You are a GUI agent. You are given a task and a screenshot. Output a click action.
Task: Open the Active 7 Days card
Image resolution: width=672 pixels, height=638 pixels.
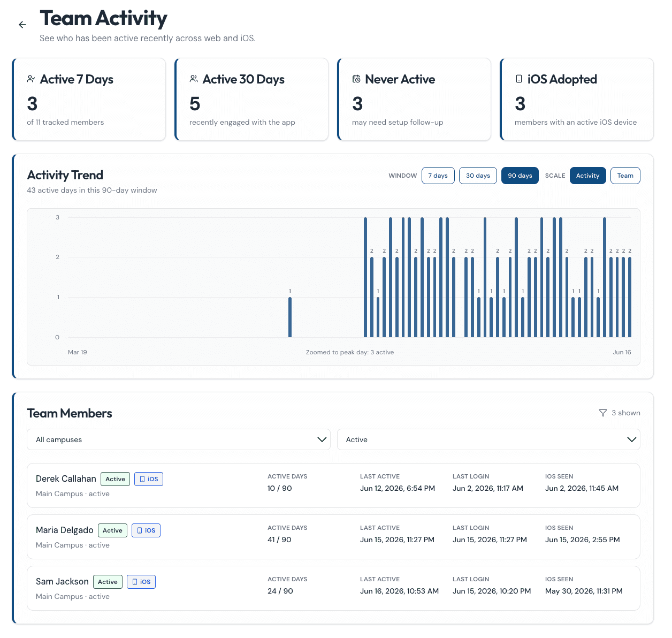click(89, 100)
